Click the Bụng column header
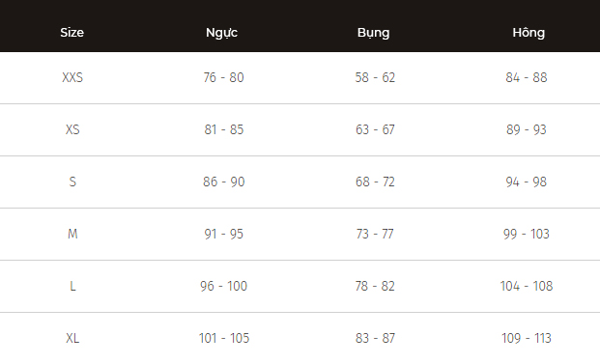This screenshot has height=364, width=600. [374, 33]
